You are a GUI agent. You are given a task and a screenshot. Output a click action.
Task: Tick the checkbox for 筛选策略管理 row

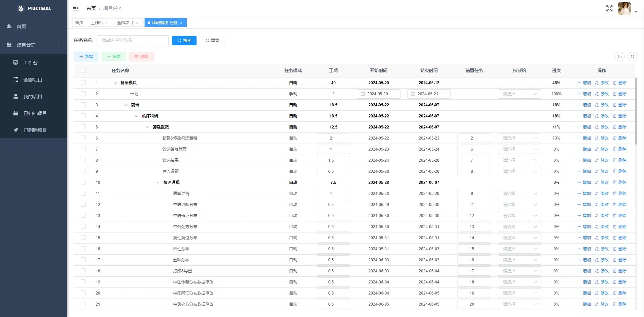point(83,149)
